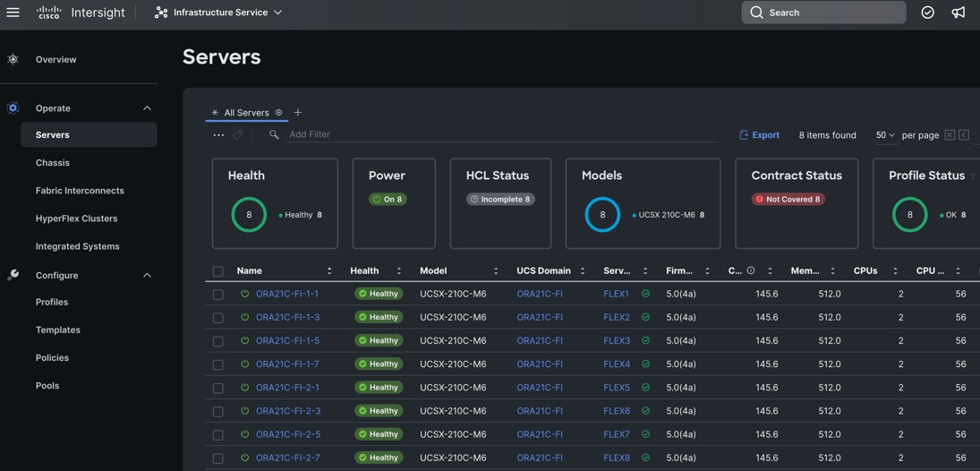Click the top Search field
This screenshot has height=471, width=980.
tap(823, 13)
